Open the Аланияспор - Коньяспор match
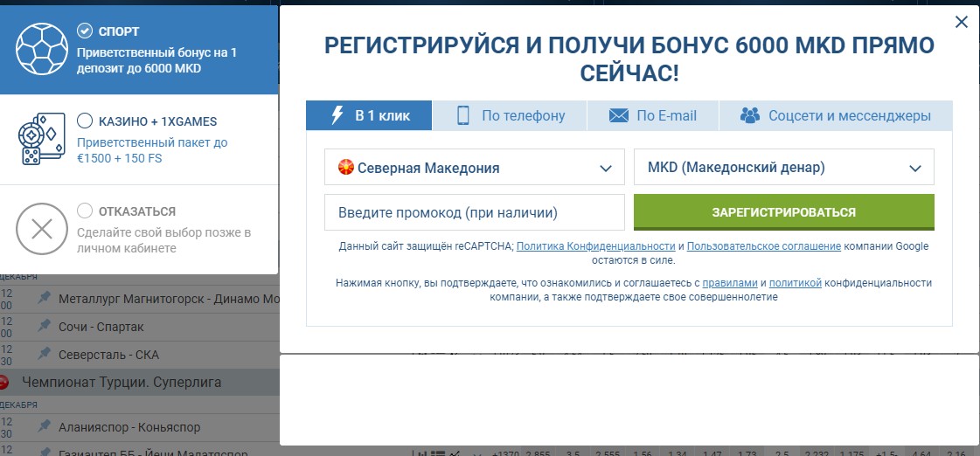980x456 pixels. point(129,427)
